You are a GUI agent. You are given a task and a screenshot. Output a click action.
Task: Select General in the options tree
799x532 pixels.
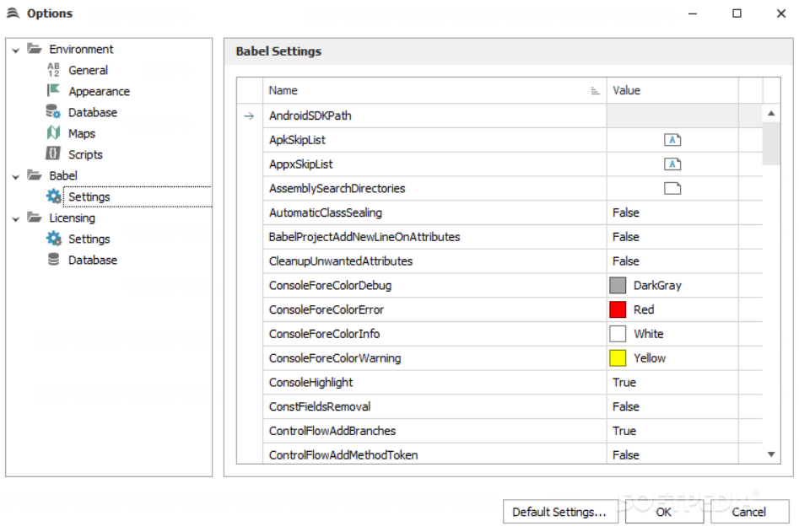[x=88, y=70]
